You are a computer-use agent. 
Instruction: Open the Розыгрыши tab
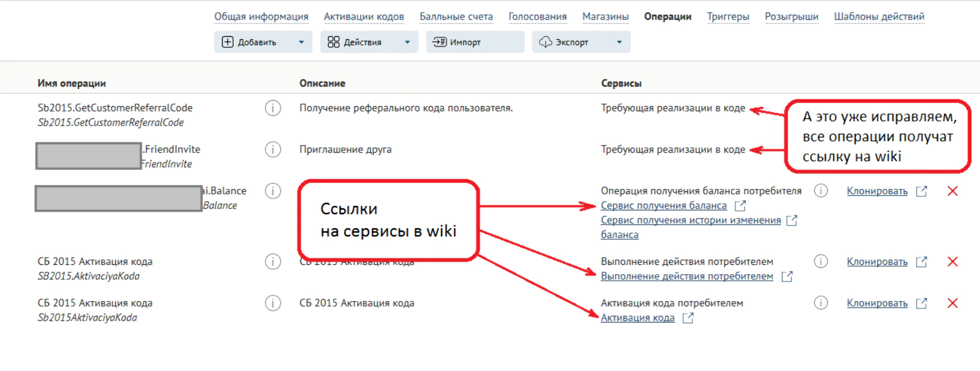(791, 17)
